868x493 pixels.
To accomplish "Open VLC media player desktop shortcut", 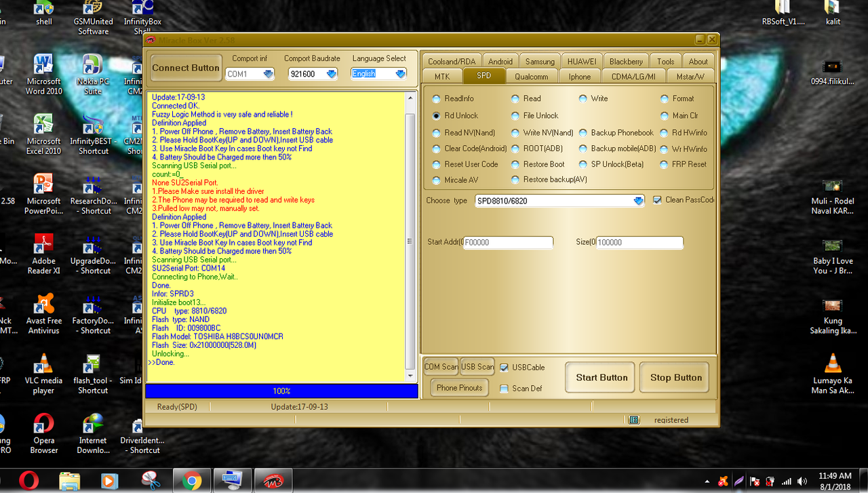I will tap(43, 373).
